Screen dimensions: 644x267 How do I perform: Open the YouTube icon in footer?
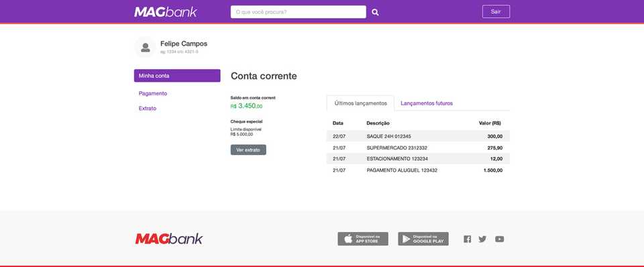coord(499,239)
